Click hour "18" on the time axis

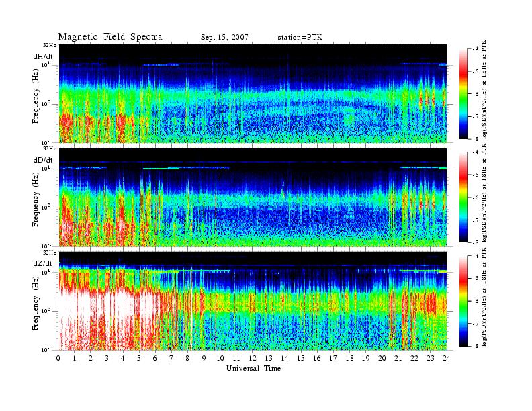pos(349,358)
